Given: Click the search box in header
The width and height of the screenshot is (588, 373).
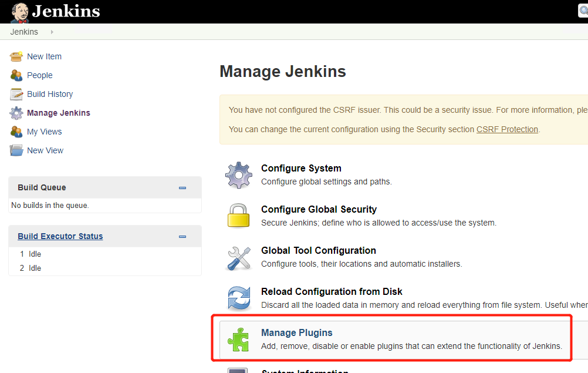Looking at the screenshot, I should coord(583,11).
